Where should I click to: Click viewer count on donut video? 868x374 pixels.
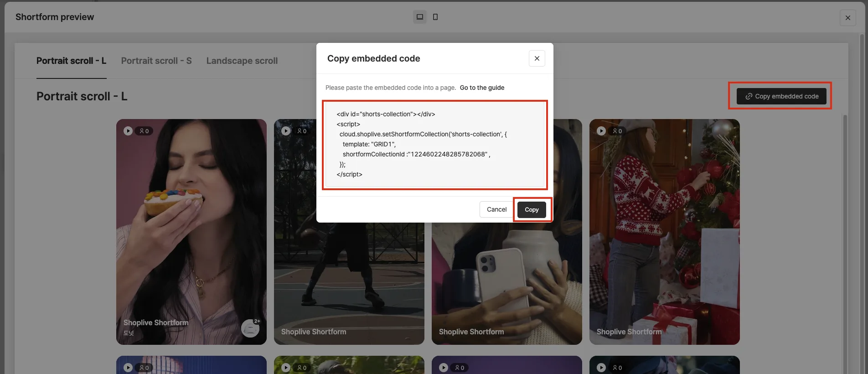pos(144,131)
